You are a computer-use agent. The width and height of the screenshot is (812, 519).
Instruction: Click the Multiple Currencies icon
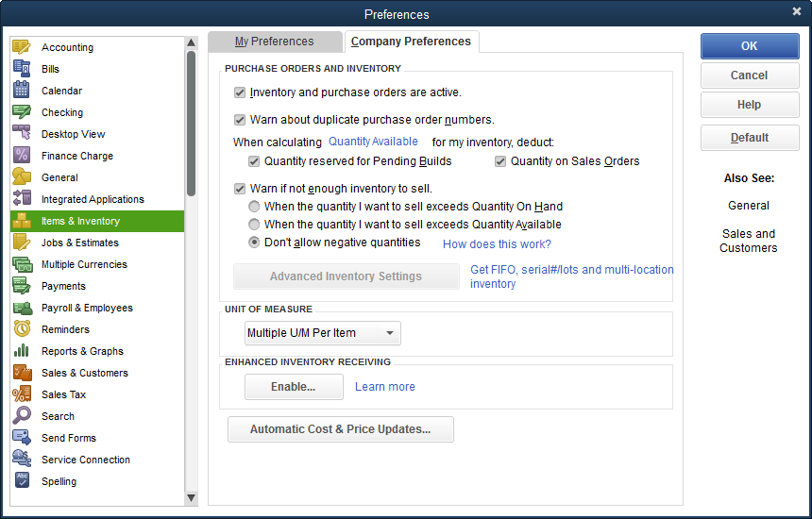pos(22,264)
